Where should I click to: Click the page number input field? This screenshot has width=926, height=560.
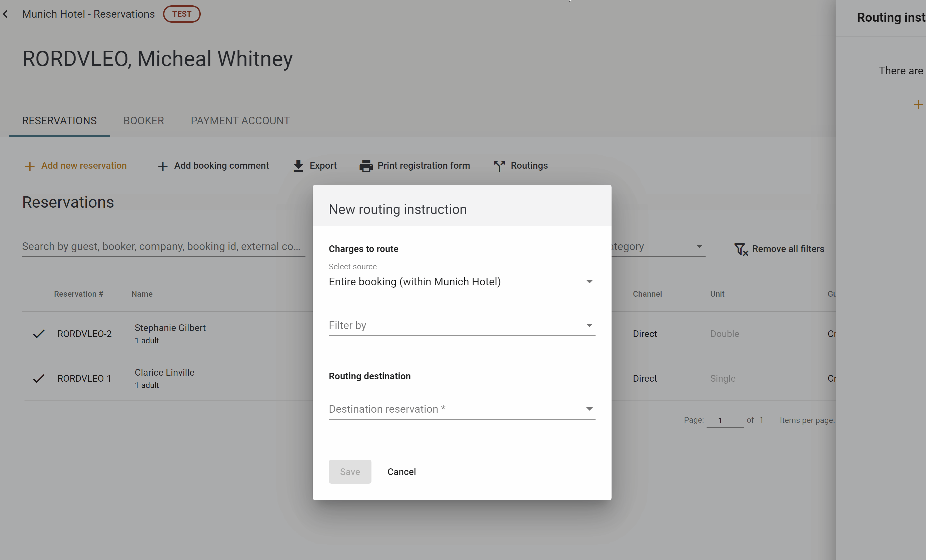click(x=725, y=420)
